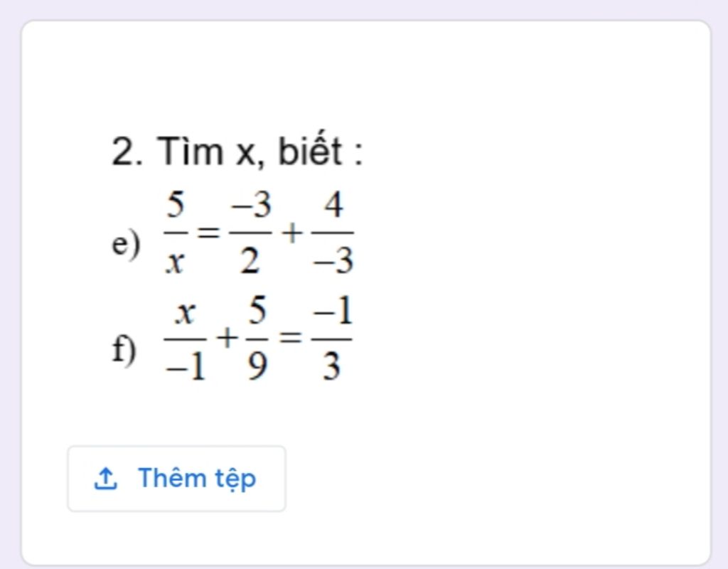
Task: Click the x over -1 fraction
Action: click(x=186, y=339)
